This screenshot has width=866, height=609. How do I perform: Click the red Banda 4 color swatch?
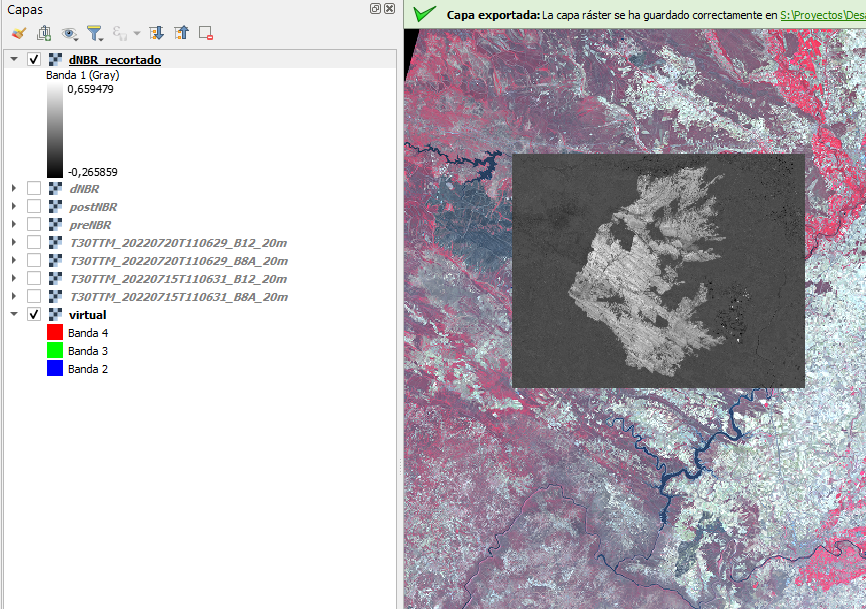click(x=55, y=333)
